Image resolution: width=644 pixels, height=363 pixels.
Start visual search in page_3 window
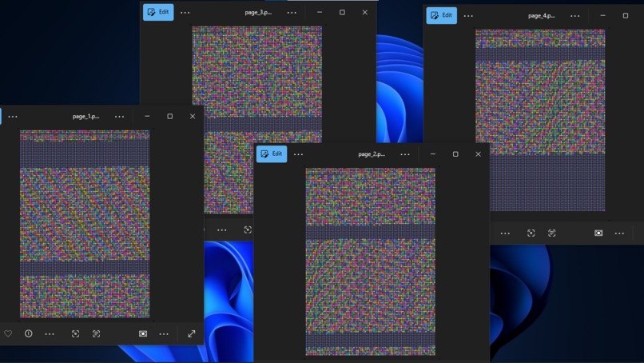tap(248, 229)
